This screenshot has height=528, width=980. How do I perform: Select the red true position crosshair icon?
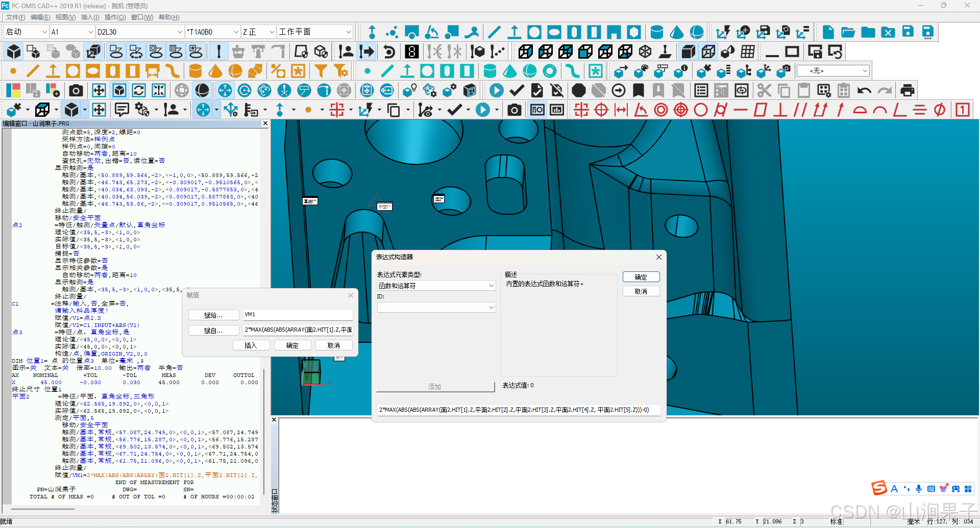[601, 110]
